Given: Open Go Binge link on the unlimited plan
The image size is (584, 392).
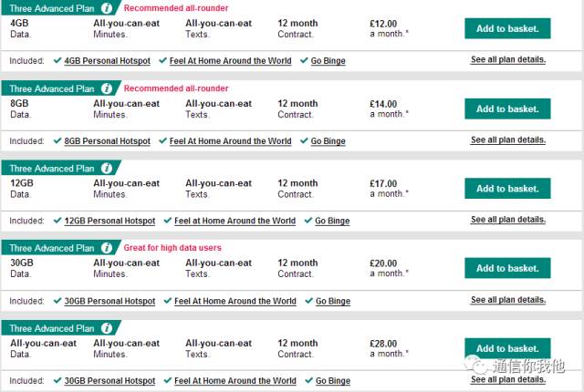Looking at the screenshot, I should click(x=332, y=381).
